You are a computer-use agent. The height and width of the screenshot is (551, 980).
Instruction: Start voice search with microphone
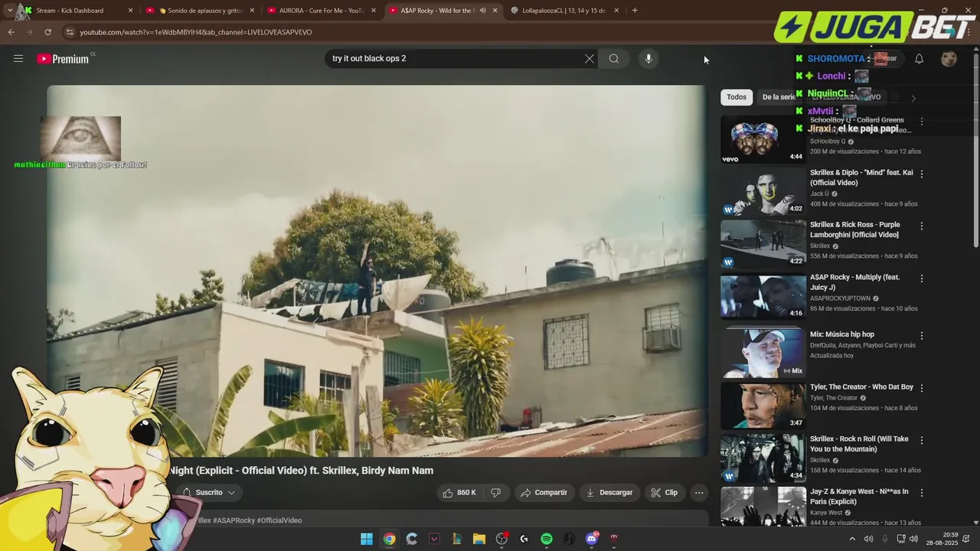(x=648, y=59)
